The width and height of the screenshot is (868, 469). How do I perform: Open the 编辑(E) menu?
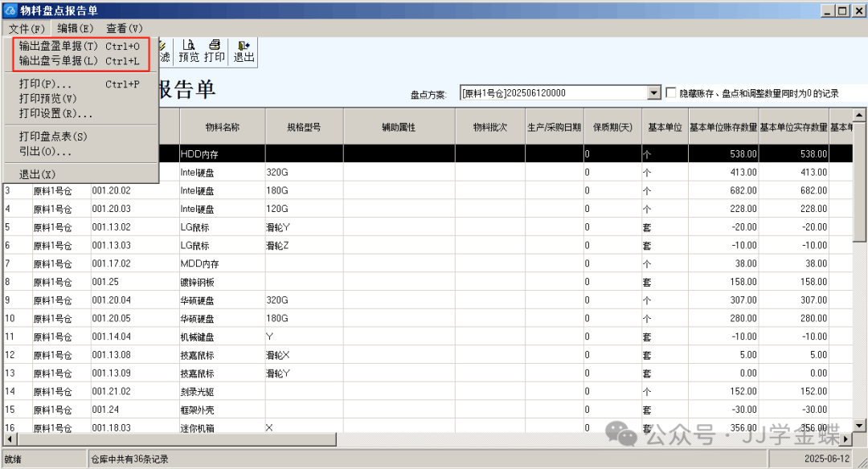click(x=75, y=28)
